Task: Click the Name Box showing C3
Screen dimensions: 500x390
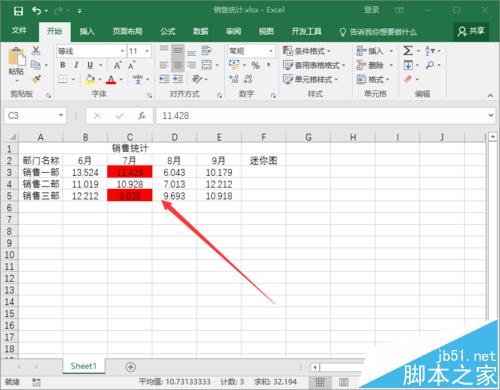Action: 35,116
